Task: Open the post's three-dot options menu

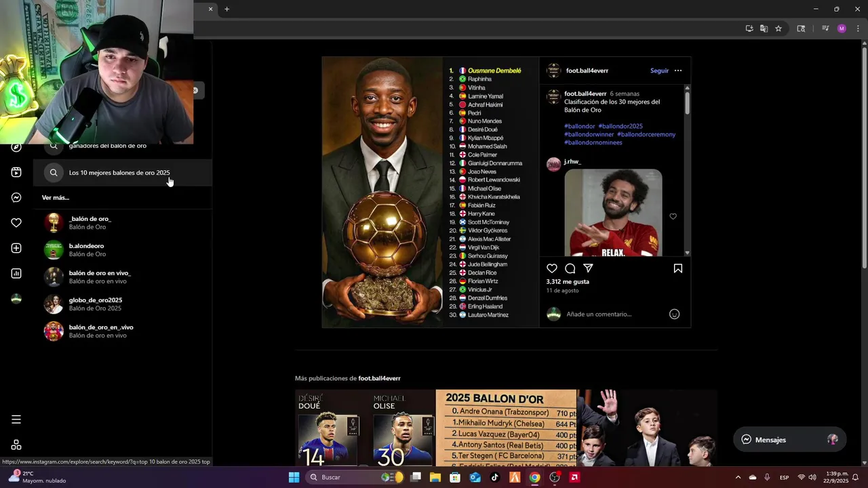Action: (x=678, y=70)
